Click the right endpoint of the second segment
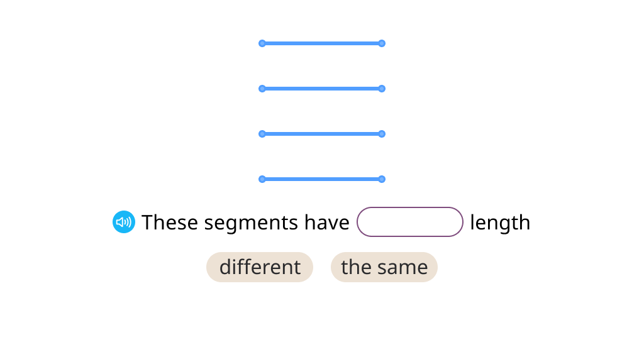 click(x=382, y=89)
